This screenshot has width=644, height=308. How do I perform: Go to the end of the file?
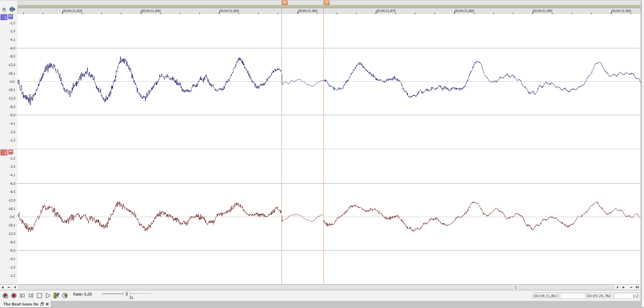[x=31, y=296]
